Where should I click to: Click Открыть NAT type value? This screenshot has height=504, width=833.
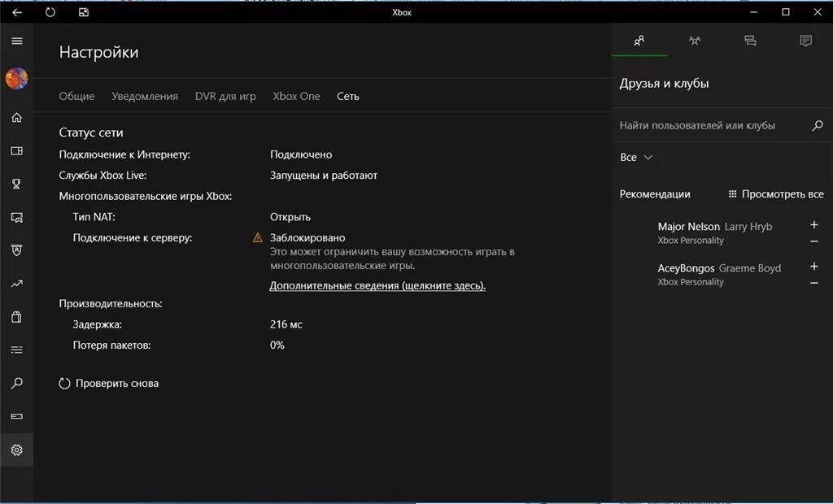[x=290, y=217]
